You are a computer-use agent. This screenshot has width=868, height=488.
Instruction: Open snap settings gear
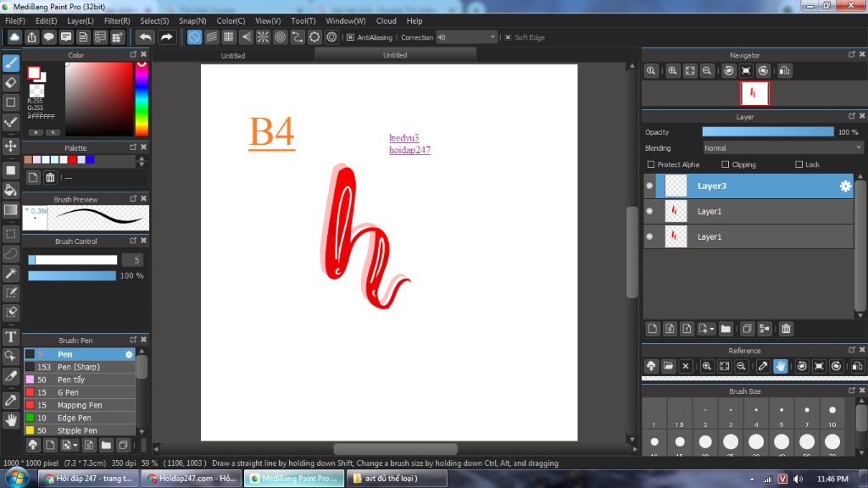(331, 37)
